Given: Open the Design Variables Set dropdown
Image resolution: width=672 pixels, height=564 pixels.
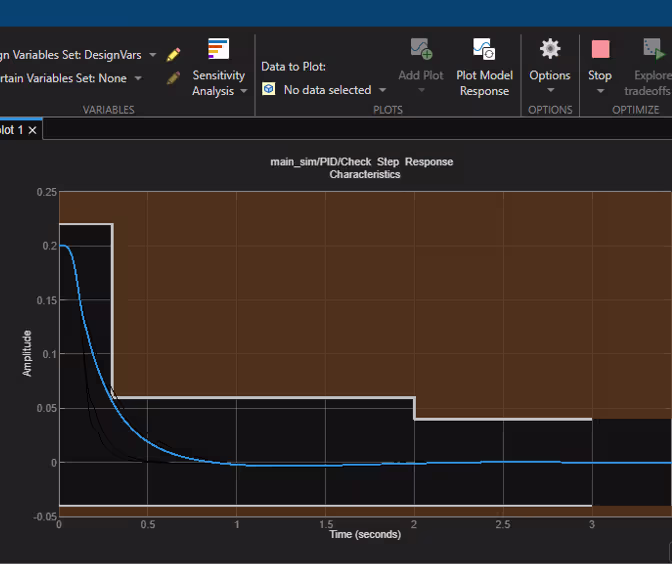Looking at the screenshot, I should pos(152,55).
